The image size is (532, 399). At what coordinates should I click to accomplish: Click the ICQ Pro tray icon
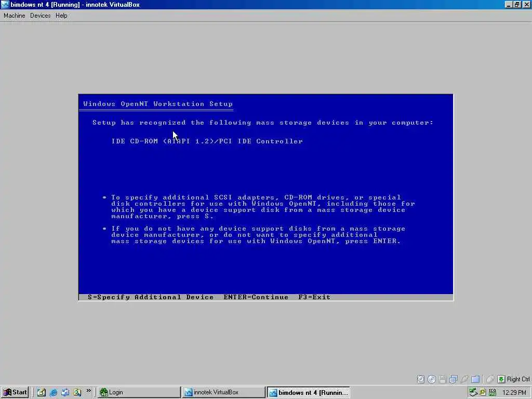click(x=493, y=392)
